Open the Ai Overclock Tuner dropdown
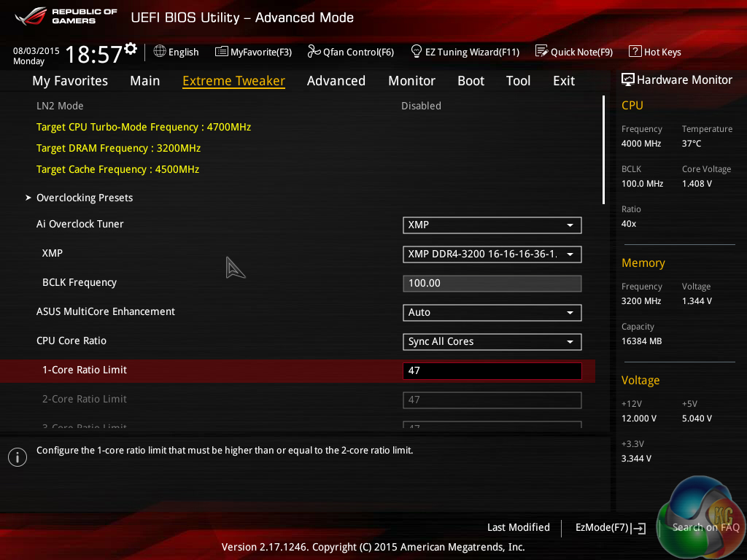 [492, 225]
